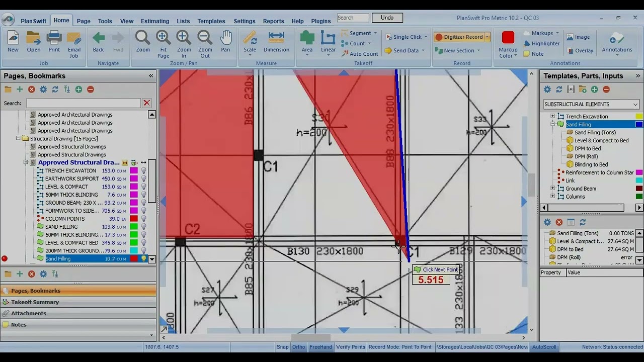Add an Overlay to the page
Screen dimensions: 644x362
click(580, 51)
